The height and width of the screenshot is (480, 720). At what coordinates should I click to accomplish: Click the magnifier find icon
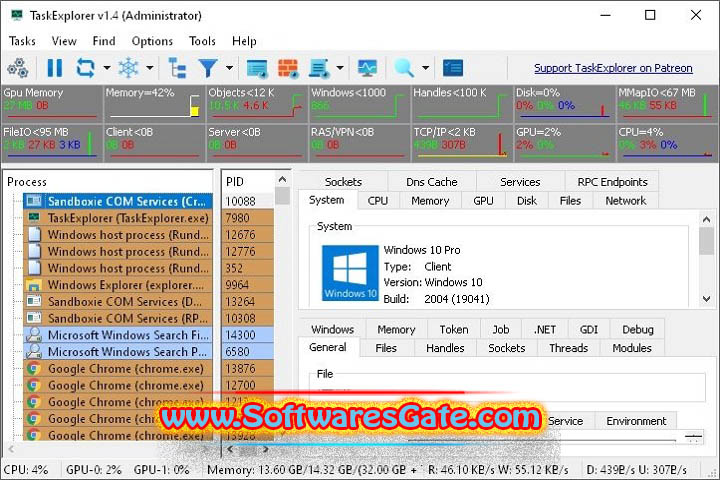coord(404,68)
